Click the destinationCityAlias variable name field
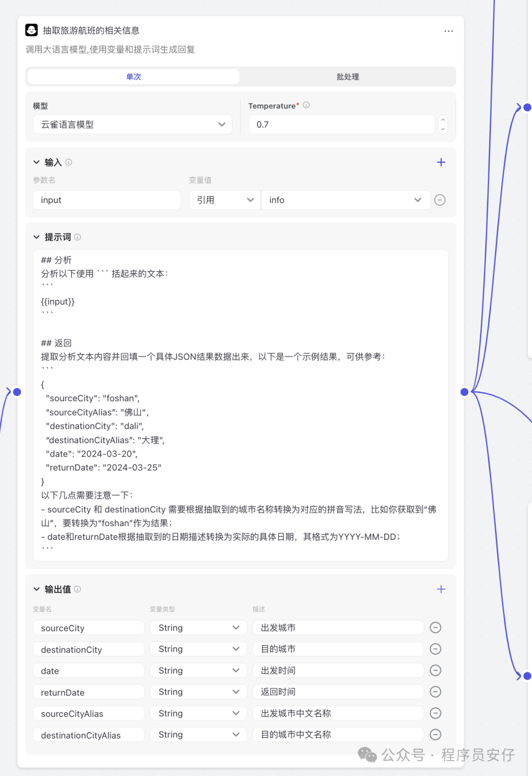The width and height of the screenshot is (532, 776). tap(89, 735)
